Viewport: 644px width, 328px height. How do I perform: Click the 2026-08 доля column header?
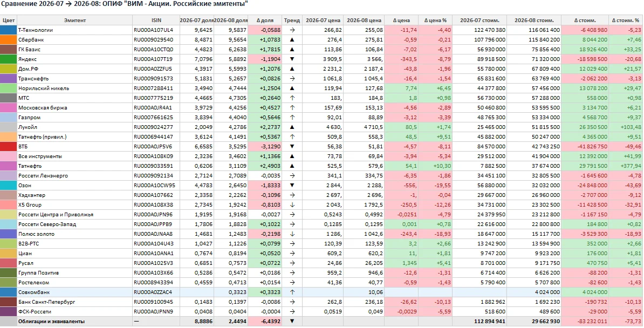click(x=231, y=20)
